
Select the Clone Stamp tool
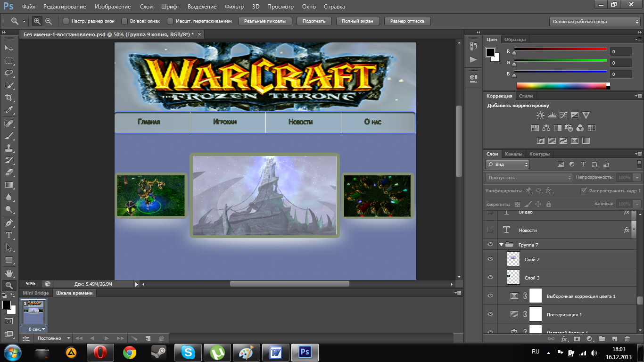(9, 148)
